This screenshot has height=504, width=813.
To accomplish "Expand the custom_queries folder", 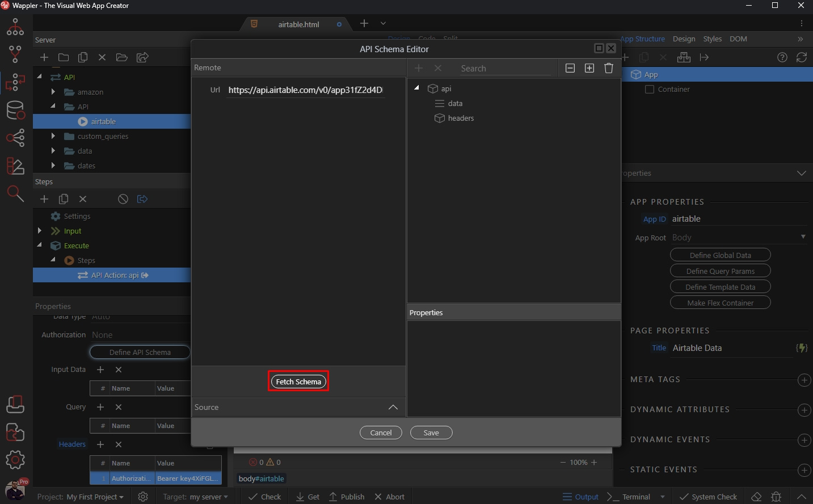I will [53, 136].
